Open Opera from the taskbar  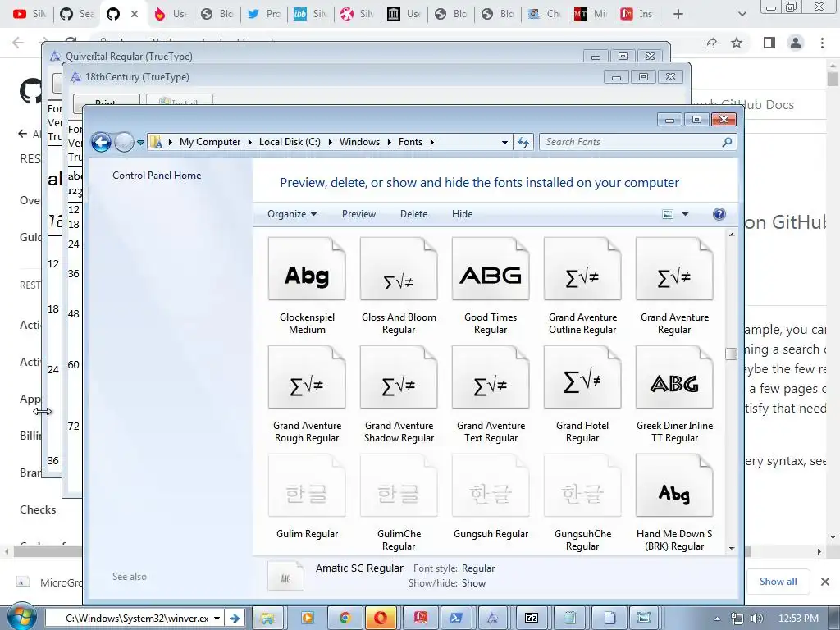coord(381,618)
